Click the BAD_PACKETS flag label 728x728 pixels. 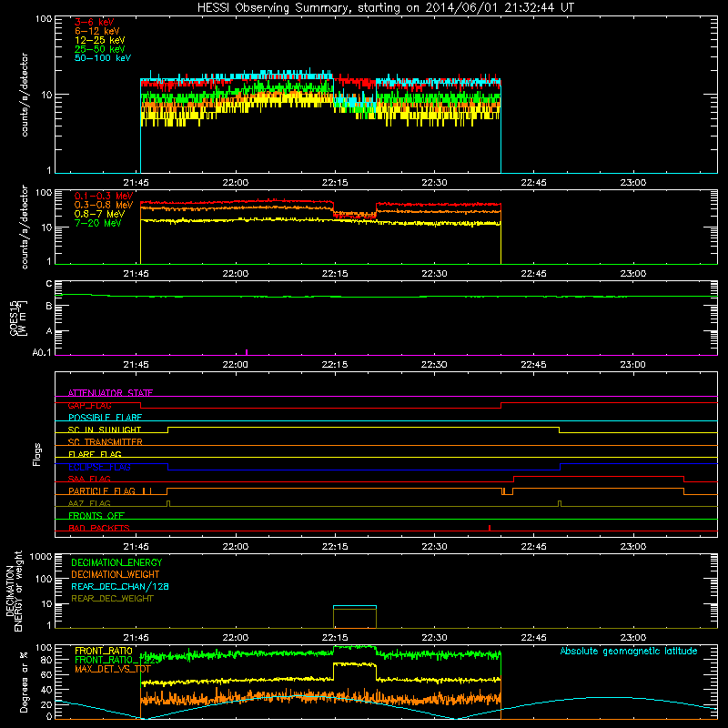click(99, 528)
